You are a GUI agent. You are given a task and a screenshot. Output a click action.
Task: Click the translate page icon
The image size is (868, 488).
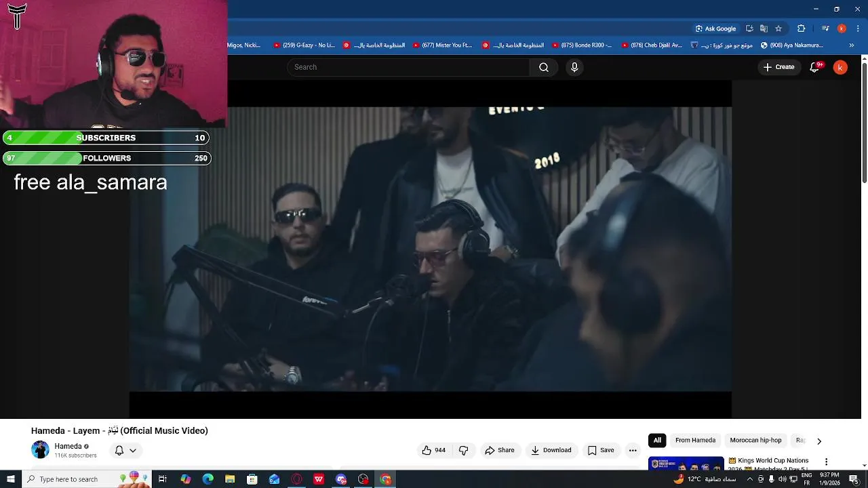764,28
